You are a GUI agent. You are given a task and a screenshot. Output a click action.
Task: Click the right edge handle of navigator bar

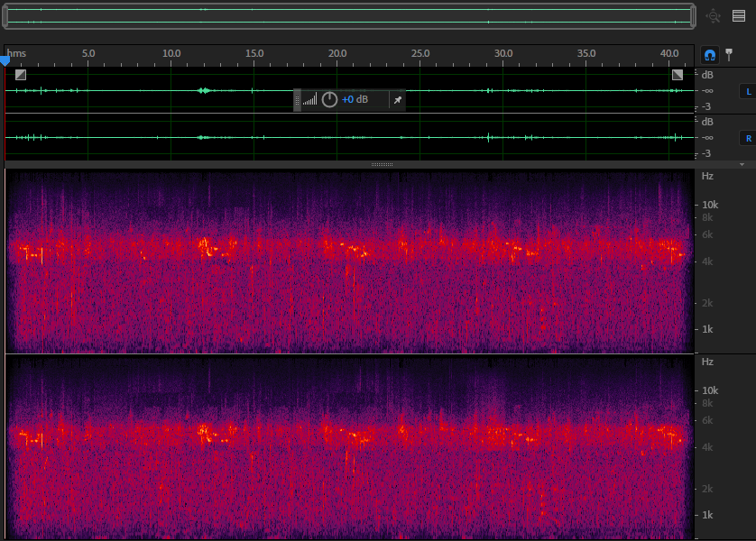click(x=692, y=16)
